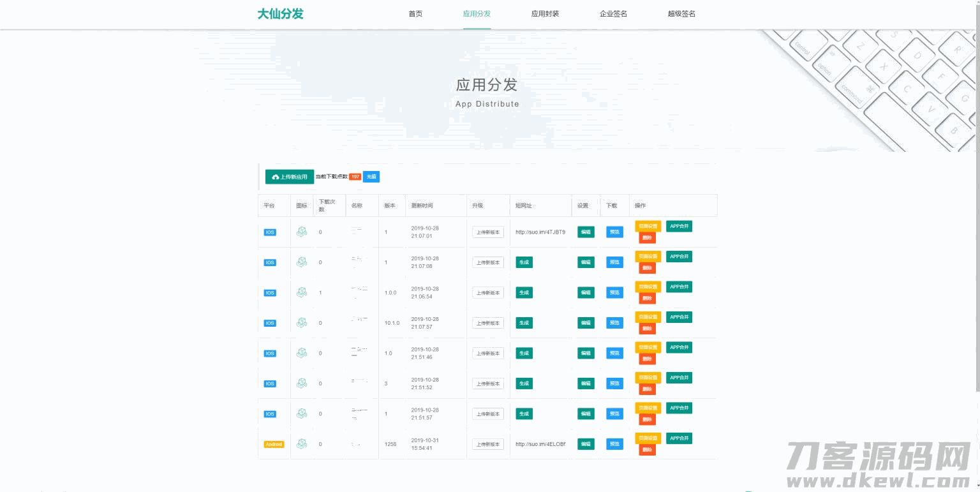Click APP合并 for the version 3 app
The image size is (980, 492).
679,378
